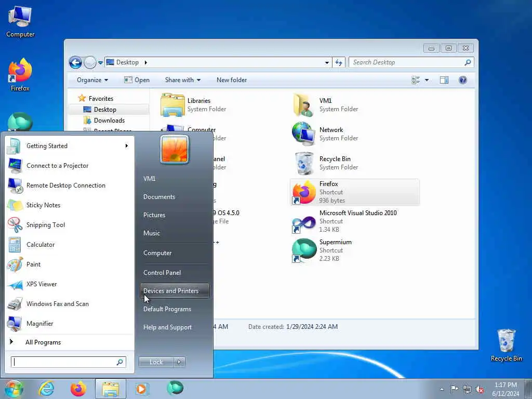532x399 pixels.
Task: Open the view options dropdown arrow
Action: pyautogui.click(x=427, y=80)
